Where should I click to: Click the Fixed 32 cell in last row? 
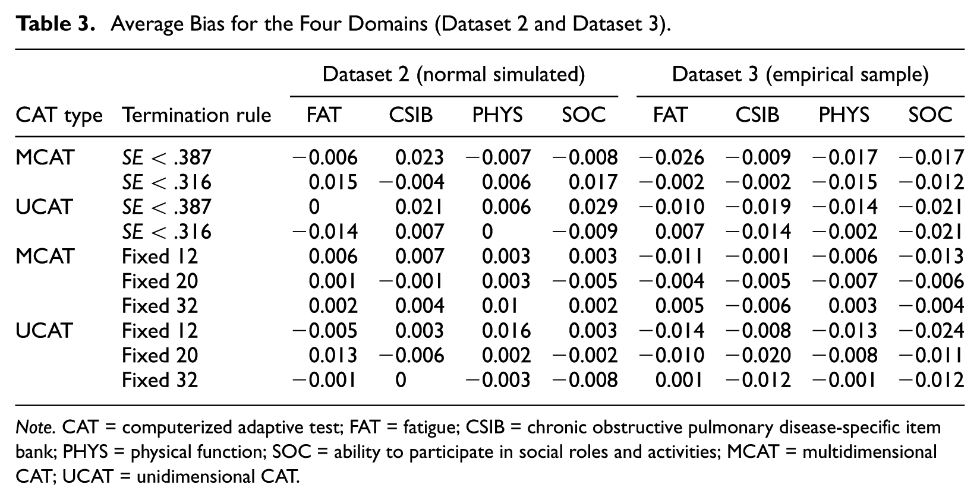pyautogui.click(x=159, y=380)
